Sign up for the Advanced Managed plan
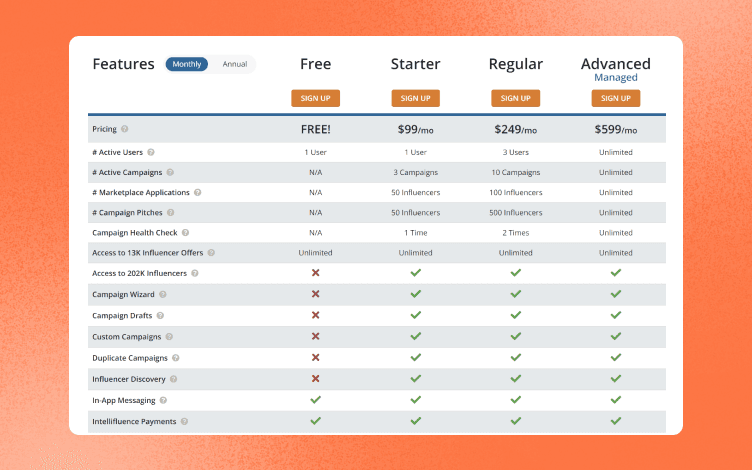 click(616, 98)
